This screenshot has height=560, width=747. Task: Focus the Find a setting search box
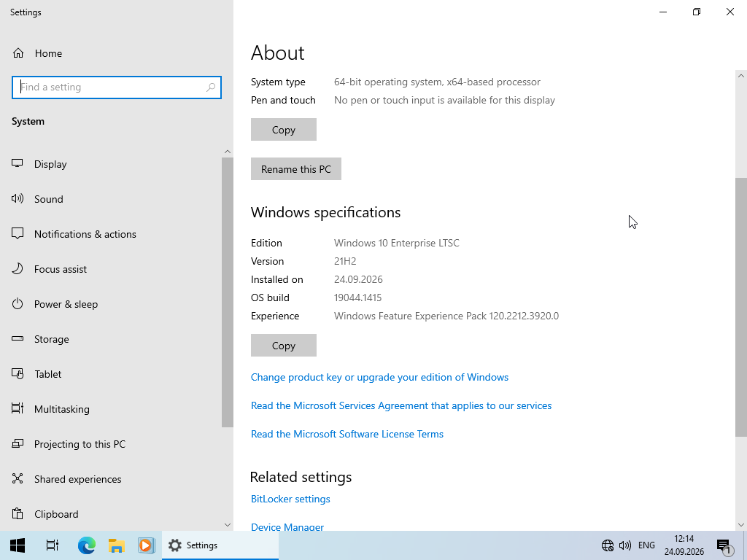117,87
